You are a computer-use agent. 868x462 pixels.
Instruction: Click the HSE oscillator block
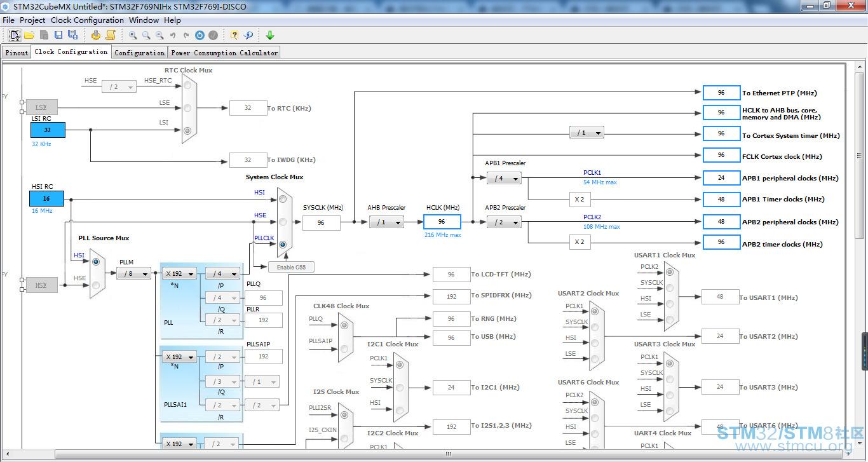tap(41, 285)
